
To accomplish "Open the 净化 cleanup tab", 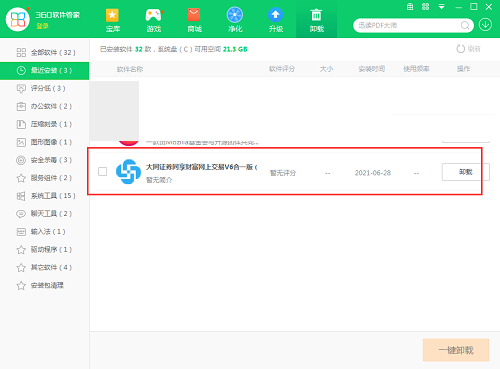I will coord(235,20).
